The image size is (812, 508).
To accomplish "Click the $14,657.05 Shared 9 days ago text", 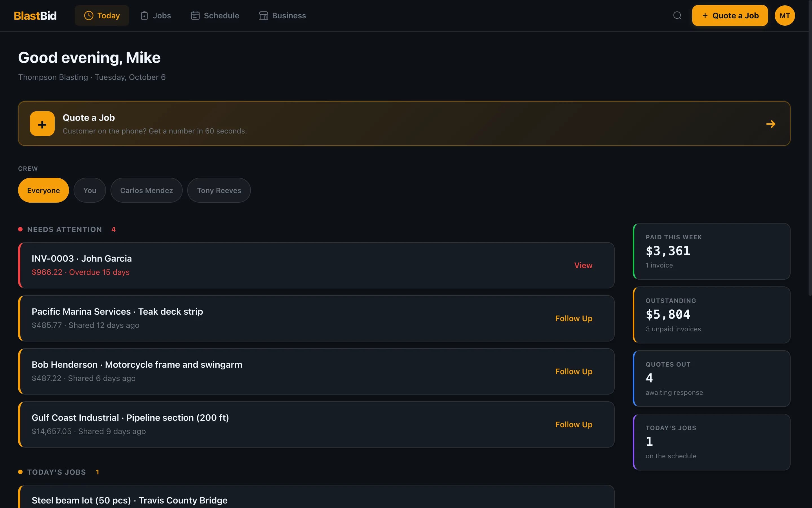I will (89, 432).
